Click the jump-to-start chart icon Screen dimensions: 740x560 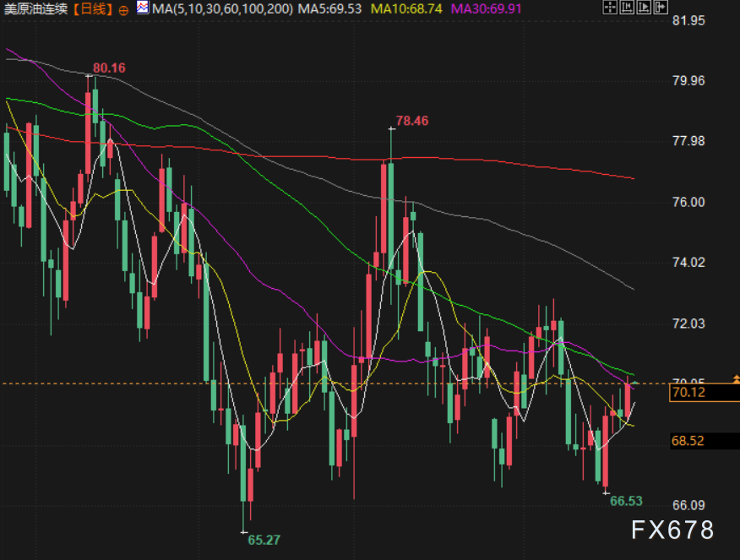(x=627, y=8)
